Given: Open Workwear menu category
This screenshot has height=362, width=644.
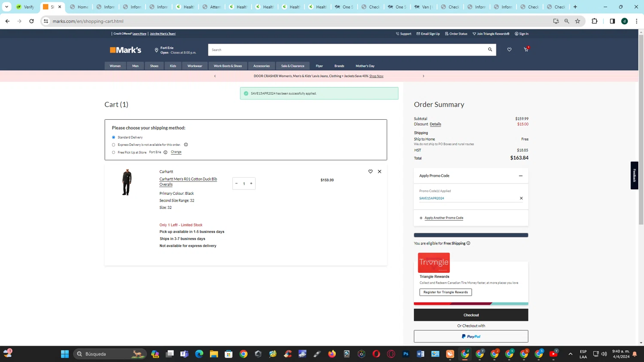Looking at the screenshot, I should (x=195, y=66).
